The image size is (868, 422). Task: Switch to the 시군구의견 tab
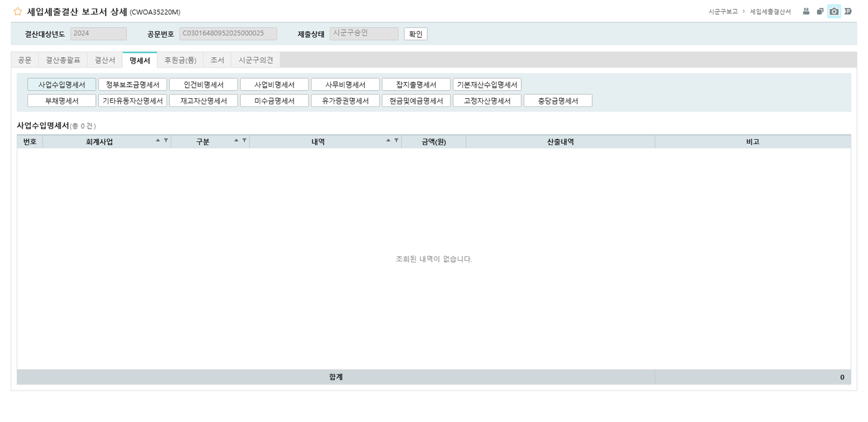click(x=256, y=60)
